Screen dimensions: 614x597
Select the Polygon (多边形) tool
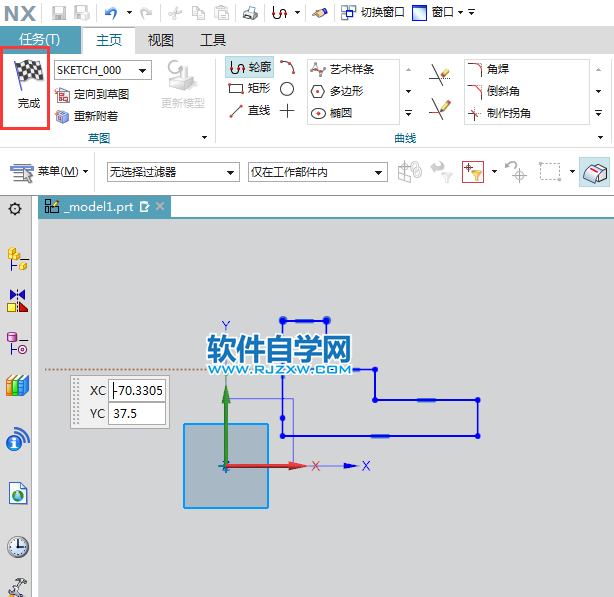(337, 91)
